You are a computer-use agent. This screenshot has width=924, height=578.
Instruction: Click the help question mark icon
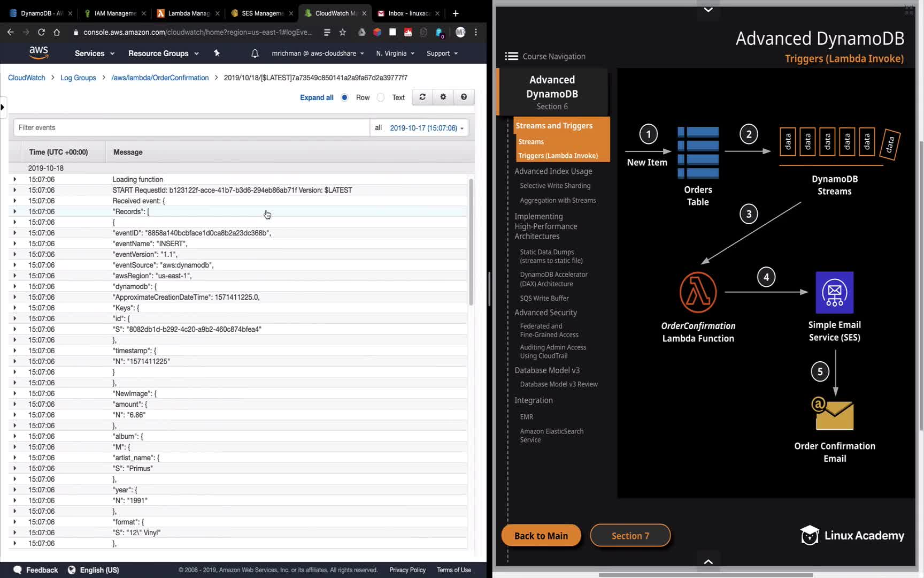pos(464,97)
